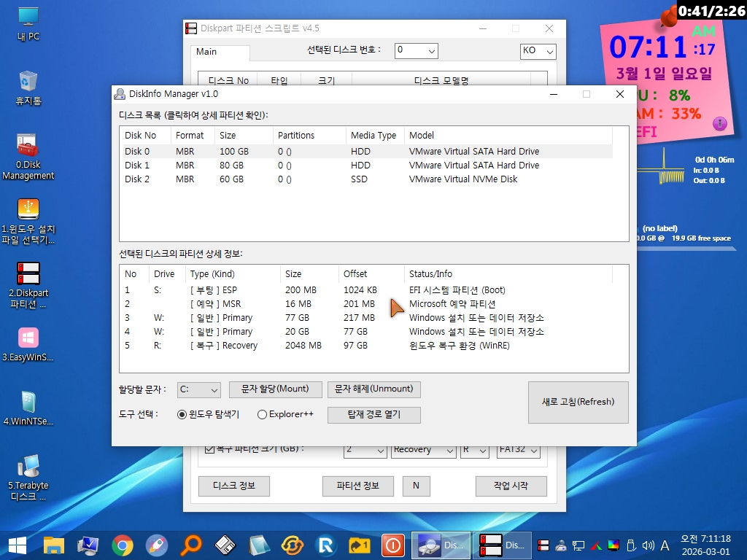This screenshot has width=747, height=560.
Task: Open the yellow folder-arrow icon on taskbar
Action: [360, 545]
